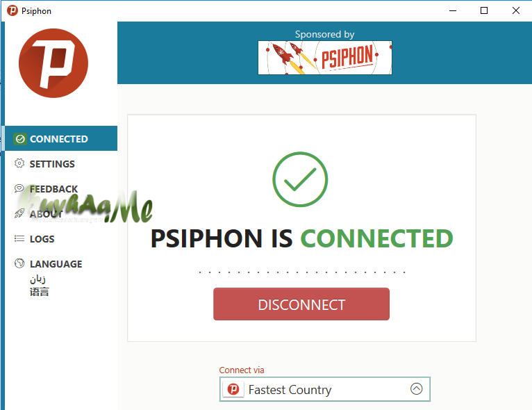The width and height of the screenshot is (532, 410).
Task: Click the Feedback speech bubble icon
Action: pyautogui.click(x=19, y=188)
